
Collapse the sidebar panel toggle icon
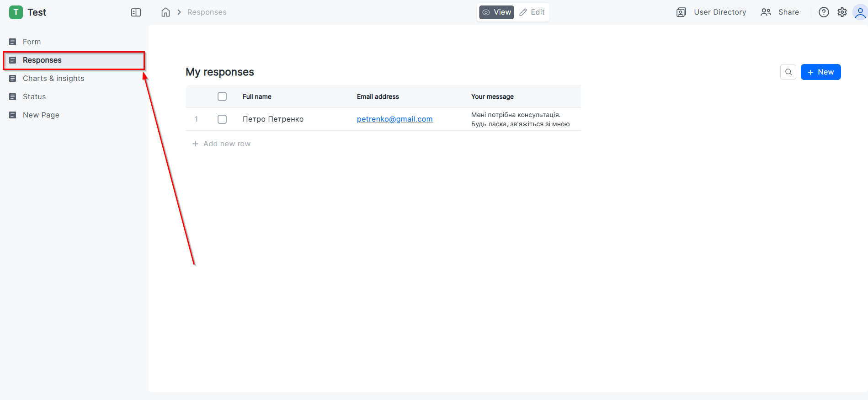[136, 12]
